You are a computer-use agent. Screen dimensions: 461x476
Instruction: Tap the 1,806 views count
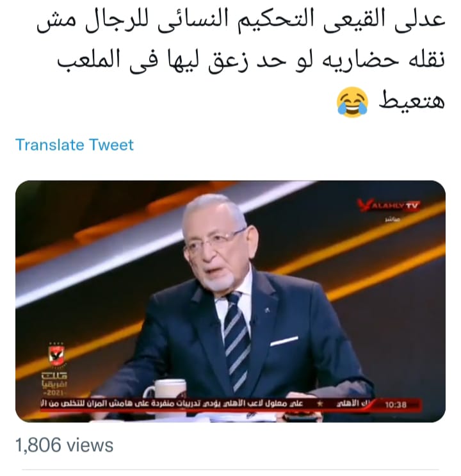[x=64, y=445]
